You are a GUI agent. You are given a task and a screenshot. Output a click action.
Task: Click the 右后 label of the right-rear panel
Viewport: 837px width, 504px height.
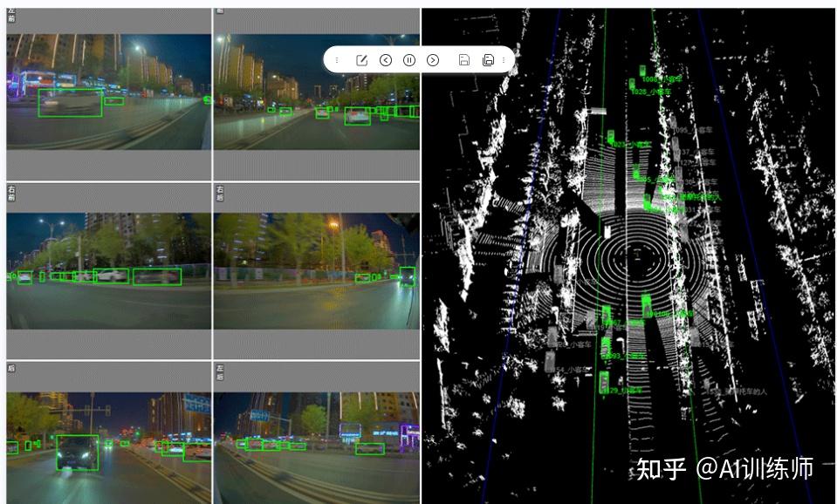click(x=219, y=193)
